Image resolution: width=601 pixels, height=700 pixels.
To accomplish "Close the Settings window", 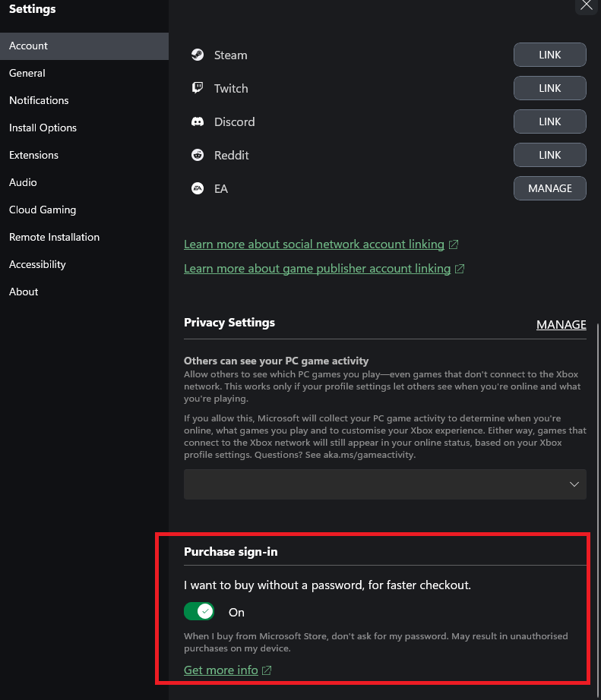I will (586, 5).
